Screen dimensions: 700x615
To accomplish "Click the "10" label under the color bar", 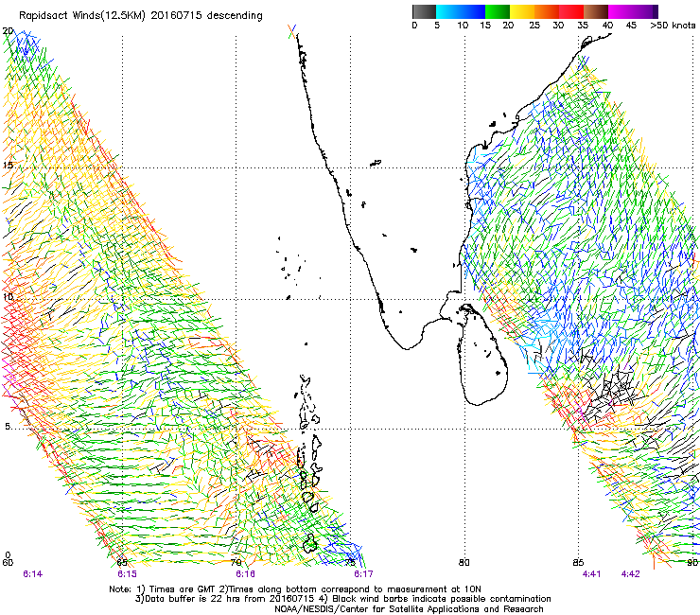I will 463,26.
